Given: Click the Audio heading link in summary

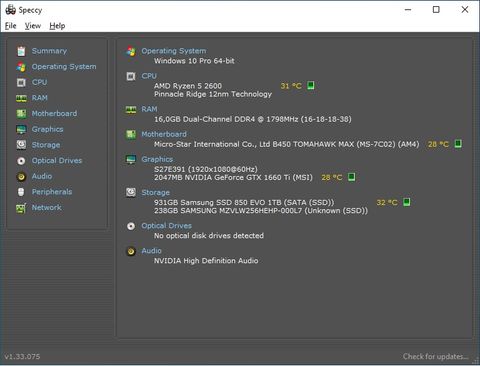Looking at the screenshot, I should (152, 251).
